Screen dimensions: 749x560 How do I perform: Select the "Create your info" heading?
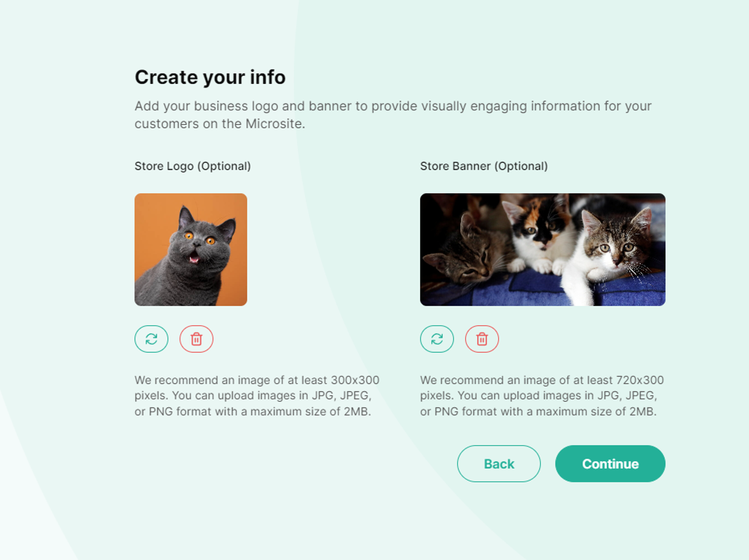210,78
